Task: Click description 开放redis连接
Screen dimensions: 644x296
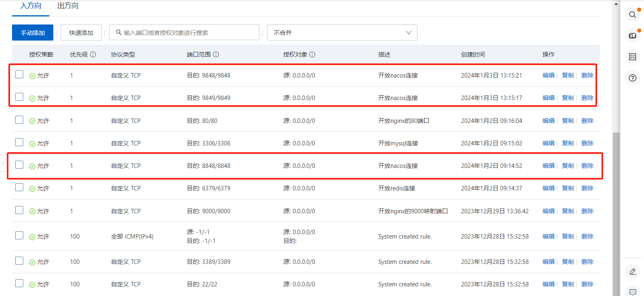Action: (x=397, y=188)
